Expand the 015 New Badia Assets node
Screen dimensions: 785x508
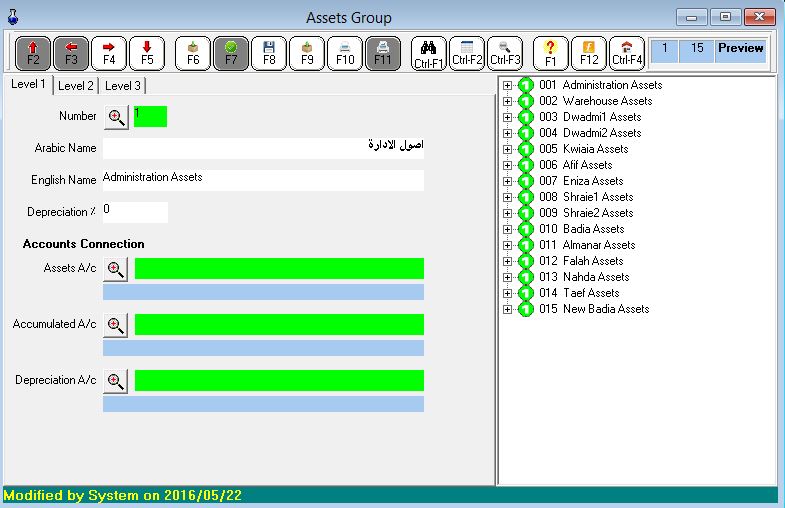coord(507,309)
